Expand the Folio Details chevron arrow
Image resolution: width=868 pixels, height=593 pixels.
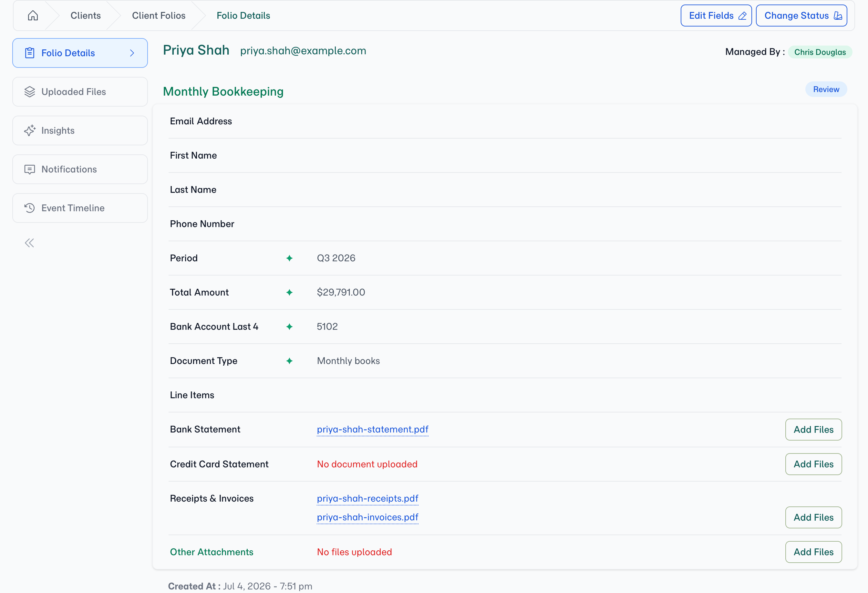coord(132,53)
